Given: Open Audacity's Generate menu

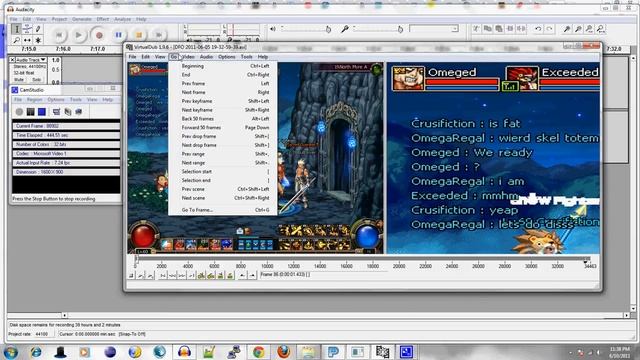Looking at the screenshot, I should coord(82,19).
